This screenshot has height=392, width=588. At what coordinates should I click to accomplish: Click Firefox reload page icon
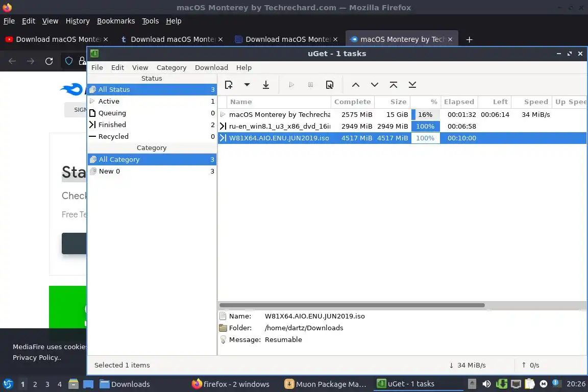[x=49, y=61]
